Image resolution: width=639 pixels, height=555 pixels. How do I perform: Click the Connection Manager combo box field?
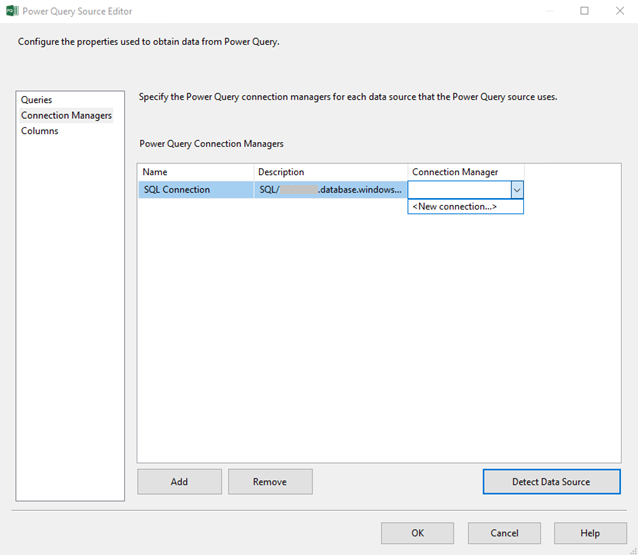(459, 190)
